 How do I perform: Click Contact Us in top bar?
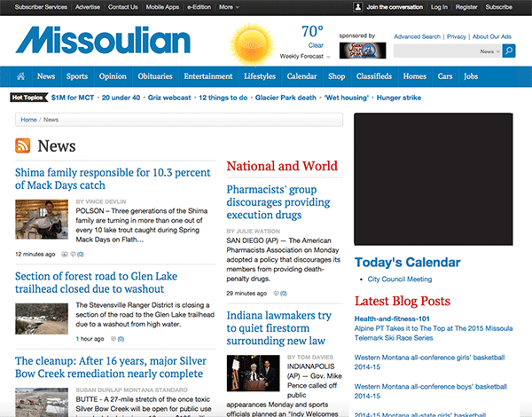point(123,7)
